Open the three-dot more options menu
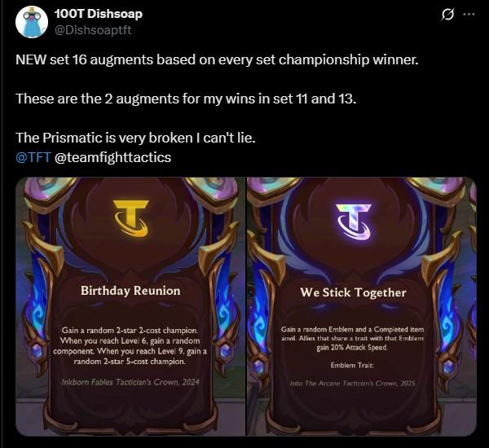Image resolution: width=489 pixels, height=448 pixels. click(469, 15)
